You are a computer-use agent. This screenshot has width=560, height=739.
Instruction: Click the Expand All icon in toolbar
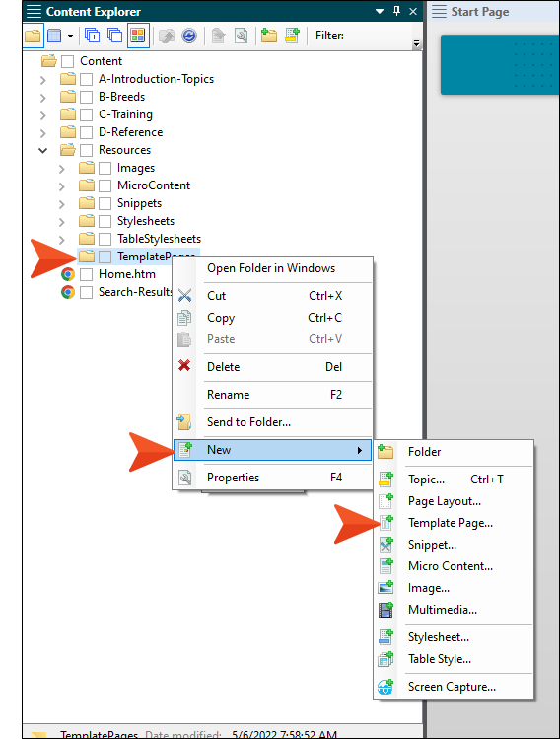tap(92, 36)
